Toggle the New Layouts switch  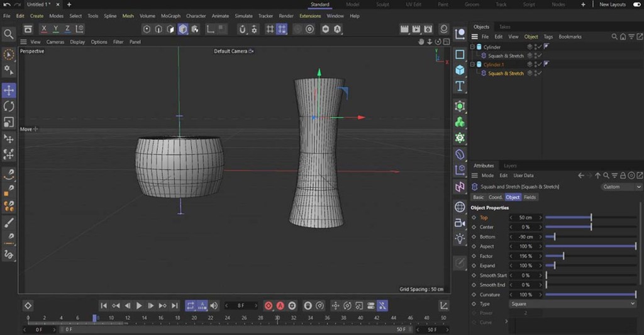point(636,4)
